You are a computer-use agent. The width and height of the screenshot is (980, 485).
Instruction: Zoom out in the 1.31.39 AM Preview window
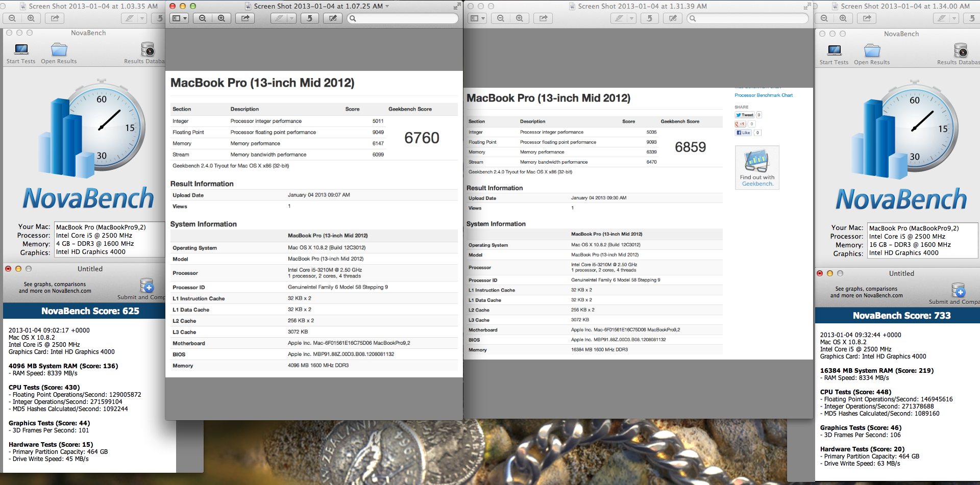(x=501, y=18)
